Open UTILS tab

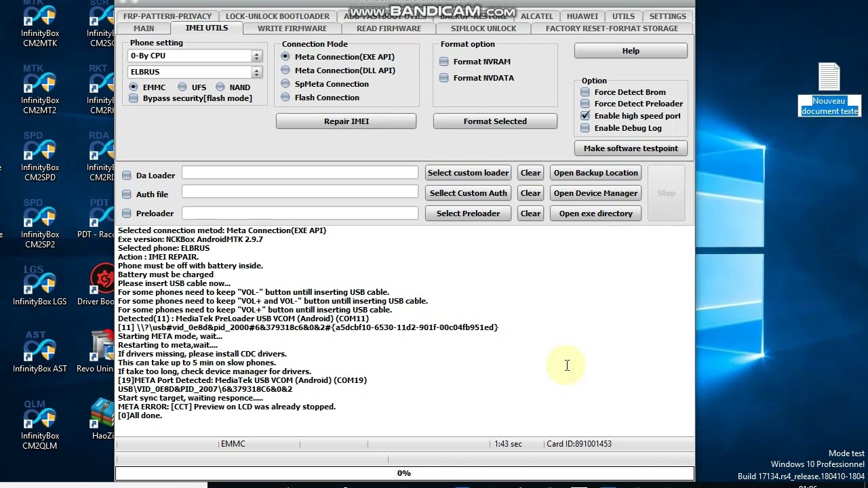click(623, 16)
